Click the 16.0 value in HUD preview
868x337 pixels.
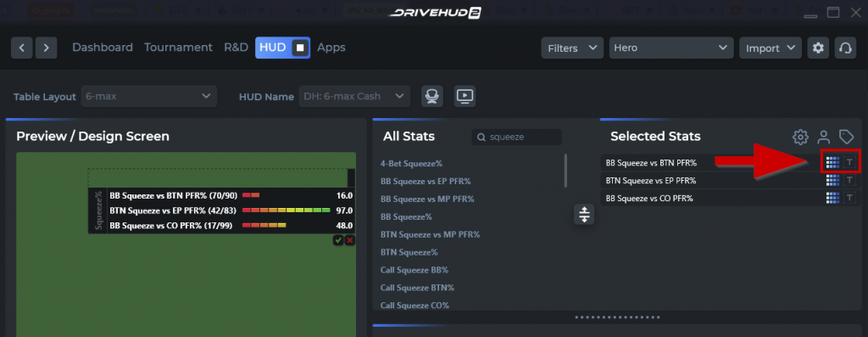coord(344,195)
